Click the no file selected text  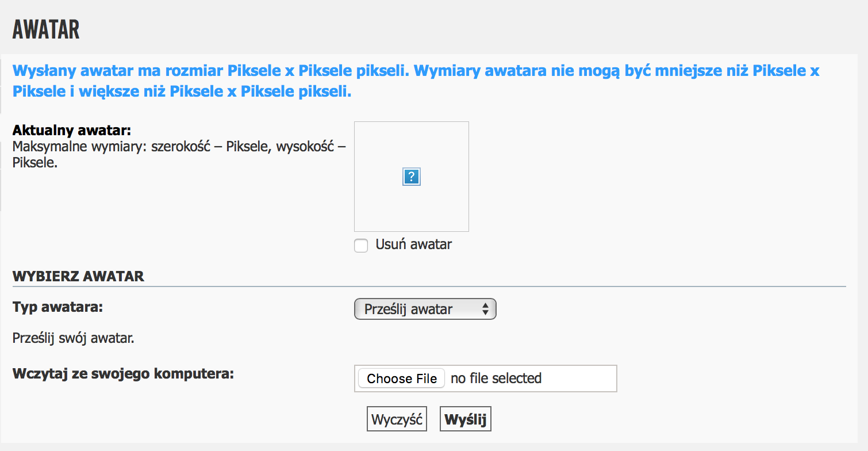tap(496, 379)
